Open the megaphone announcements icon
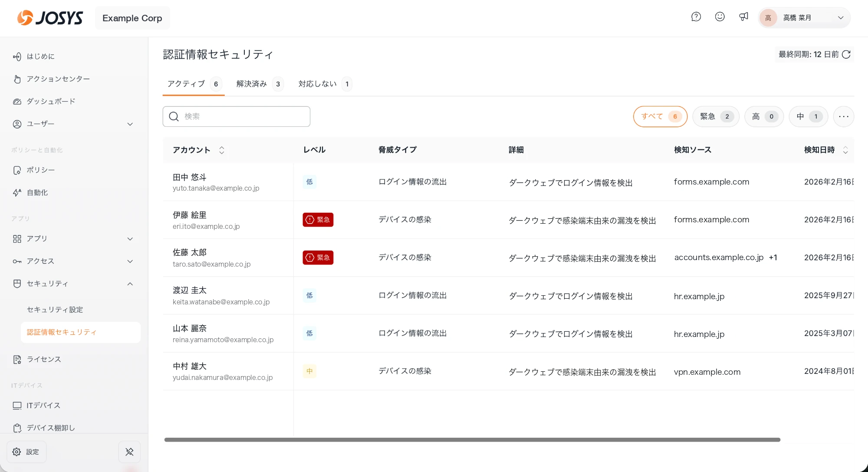Screen dimensions: 868x472 (x=743, y=17)
